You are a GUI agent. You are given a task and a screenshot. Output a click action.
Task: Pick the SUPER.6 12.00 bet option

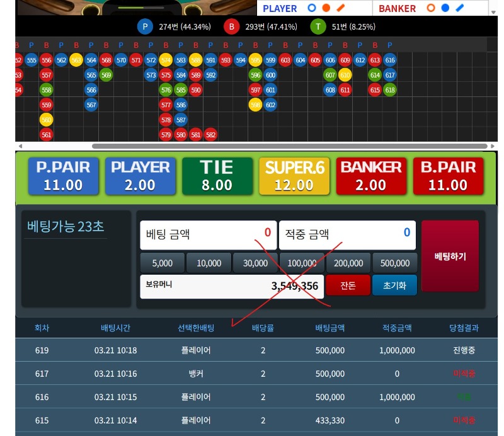coord(294,176)
